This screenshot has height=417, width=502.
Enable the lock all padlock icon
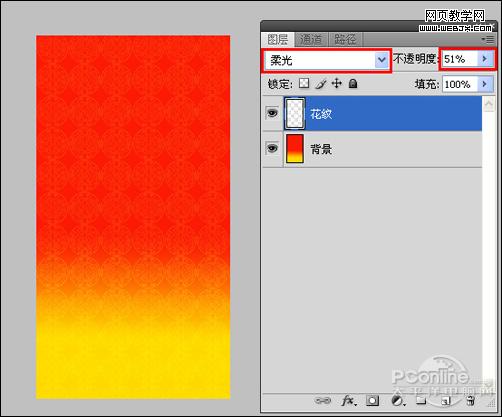(353, 83)
